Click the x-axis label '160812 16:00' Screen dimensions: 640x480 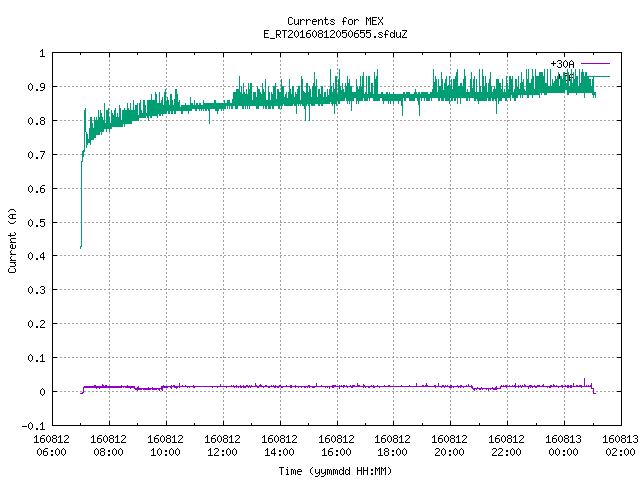336,446
